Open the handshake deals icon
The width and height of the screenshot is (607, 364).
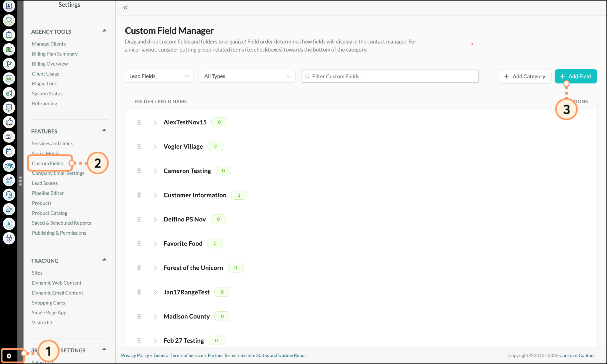(x=9, y=166)
